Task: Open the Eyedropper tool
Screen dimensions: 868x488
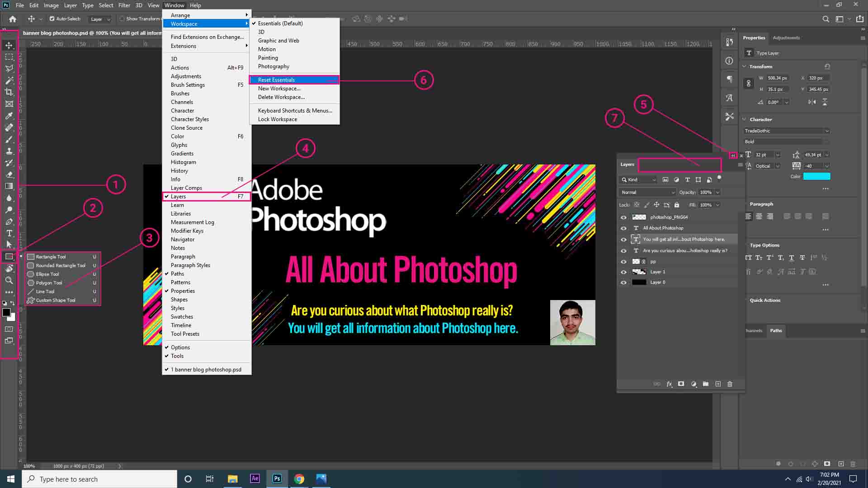Action: tap(9, 116)
